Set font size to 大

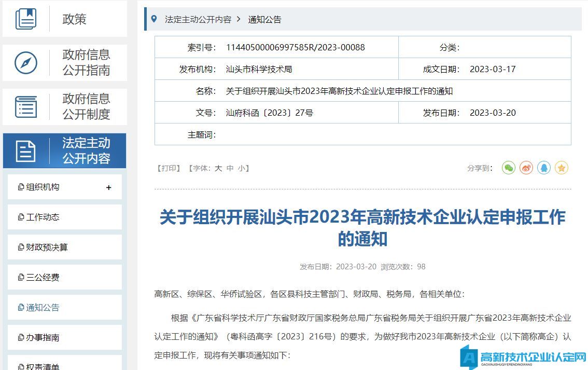[218, 168]
